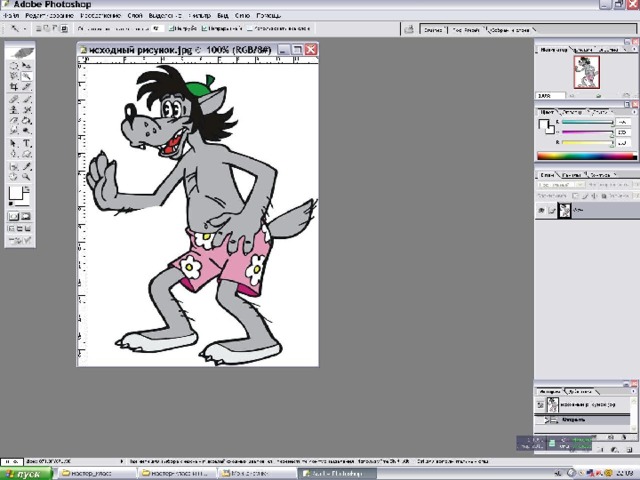Select the Move tool
The image size is (640, 480).
point(27,66)
